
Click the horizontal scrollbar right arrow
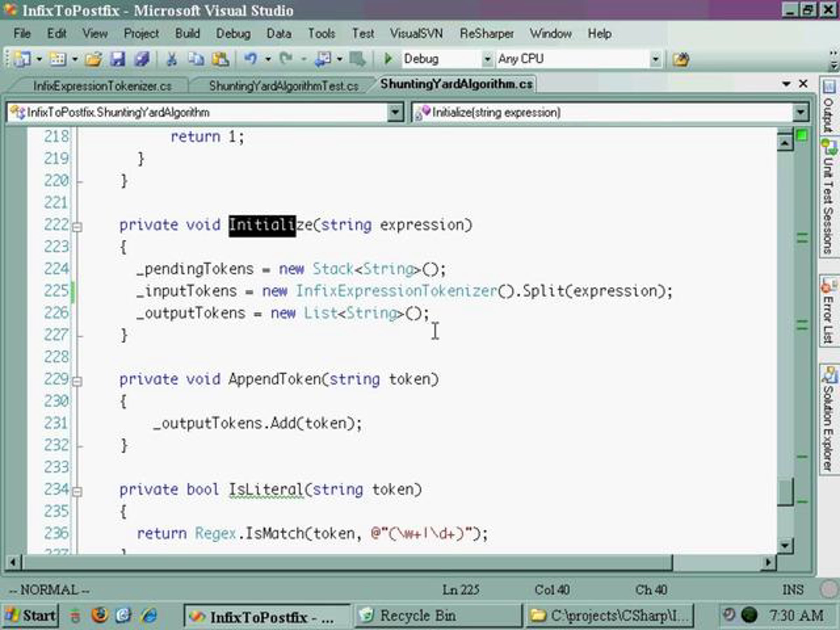[768, 562]
